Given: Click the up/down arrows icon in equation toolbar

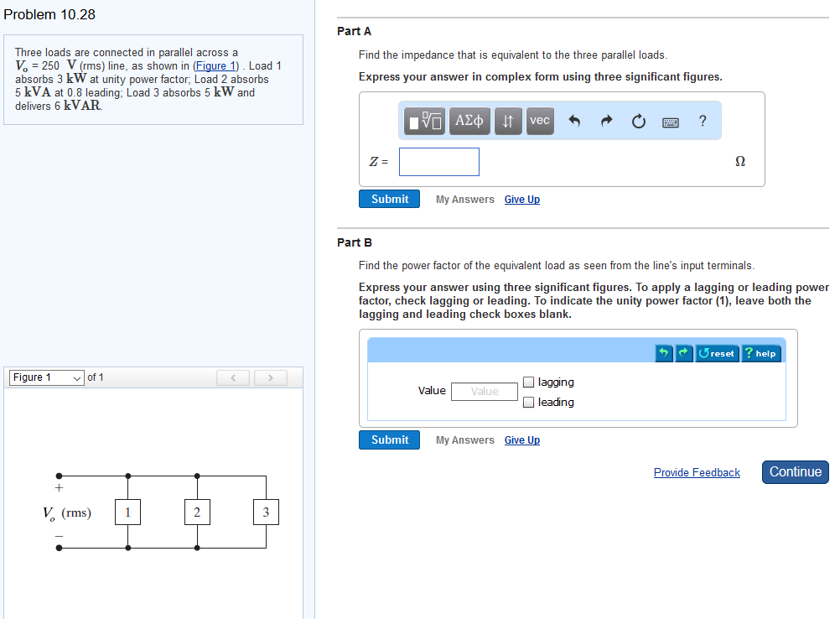Looking at the screenshot, I should coord(507,120).
